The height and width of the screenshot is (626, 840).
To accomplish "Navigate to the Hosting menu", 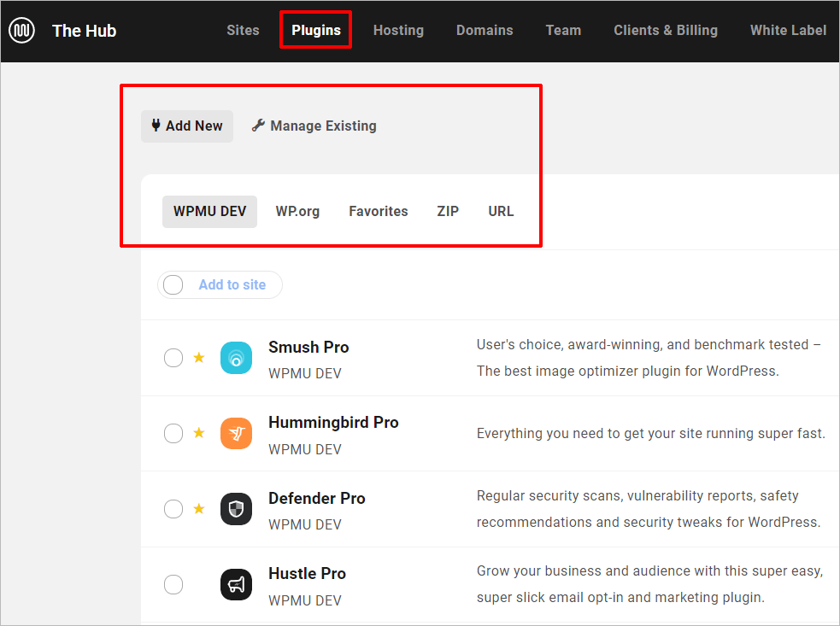I will click(398, 30).
